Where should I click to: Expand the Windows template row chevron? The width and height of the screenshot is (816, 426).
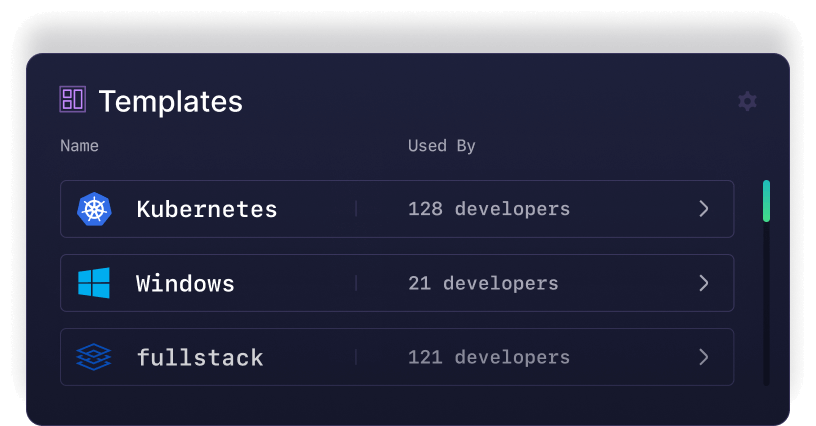[704, 283]
